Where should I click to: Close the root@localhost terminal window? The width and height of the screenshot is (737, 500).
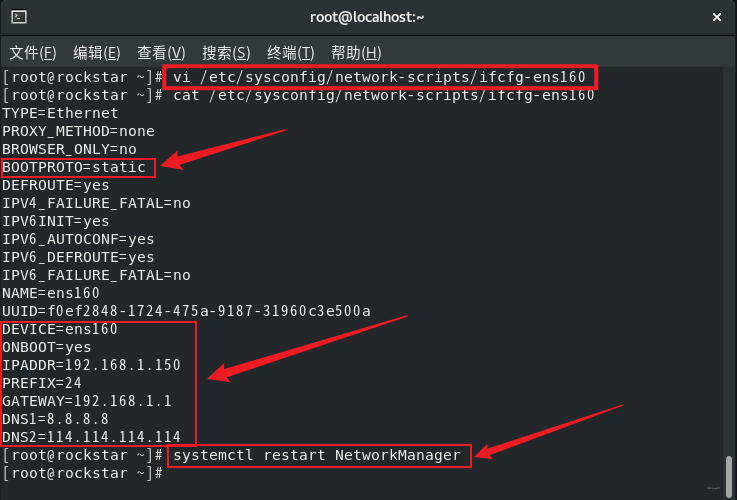coord(716,17)
